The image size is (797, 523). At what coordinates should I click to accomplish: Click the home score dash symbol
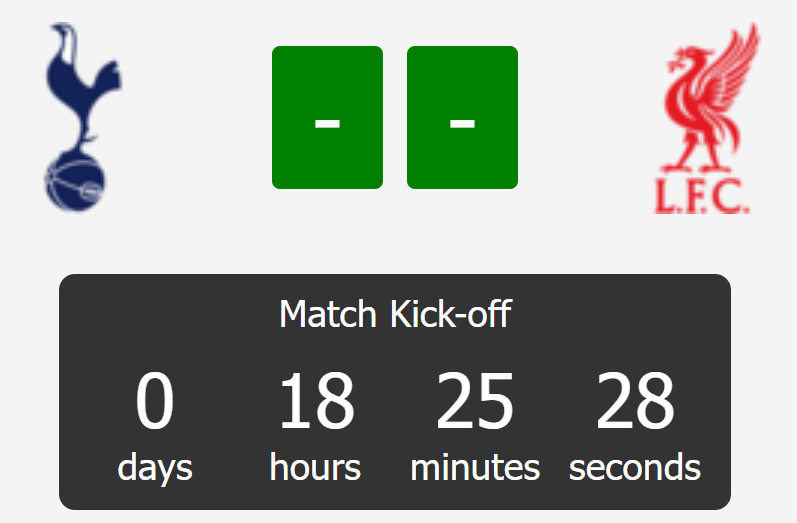tap(327, 124)
